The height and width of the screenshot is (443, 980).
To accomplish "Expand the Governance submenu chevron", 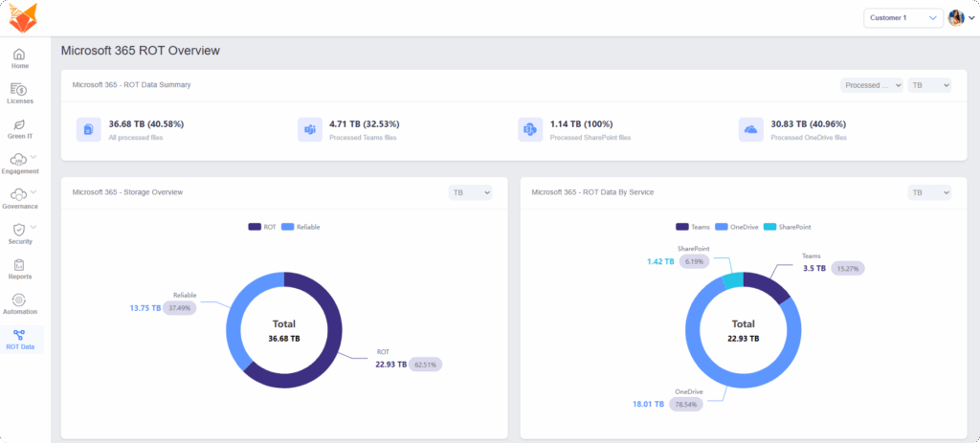I will (x=33, y=191).
